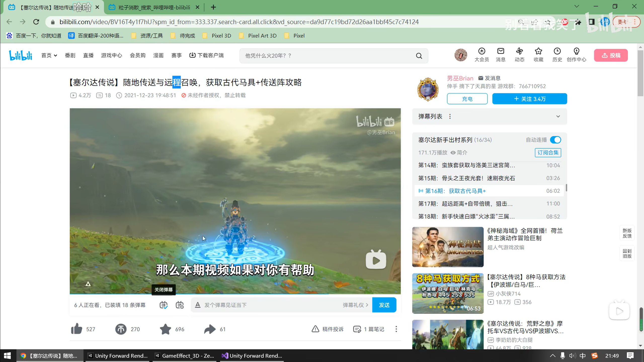Open danmaku font style settings icon
The height and width of the screenshot is (362, 644).
197,305
